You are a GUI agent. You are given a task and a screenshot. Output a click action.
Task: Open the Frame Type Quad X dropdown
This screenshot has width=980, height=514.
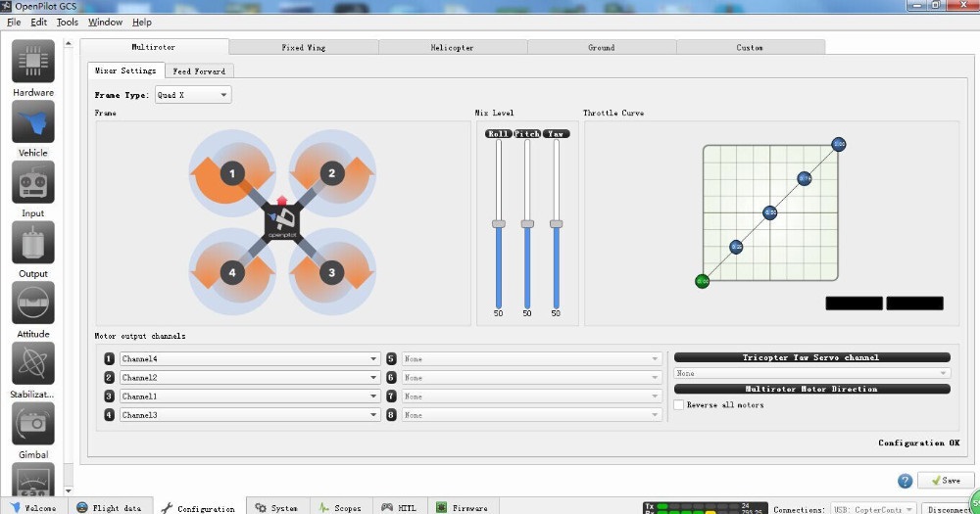pyautogui.click(x=193, y=95)
